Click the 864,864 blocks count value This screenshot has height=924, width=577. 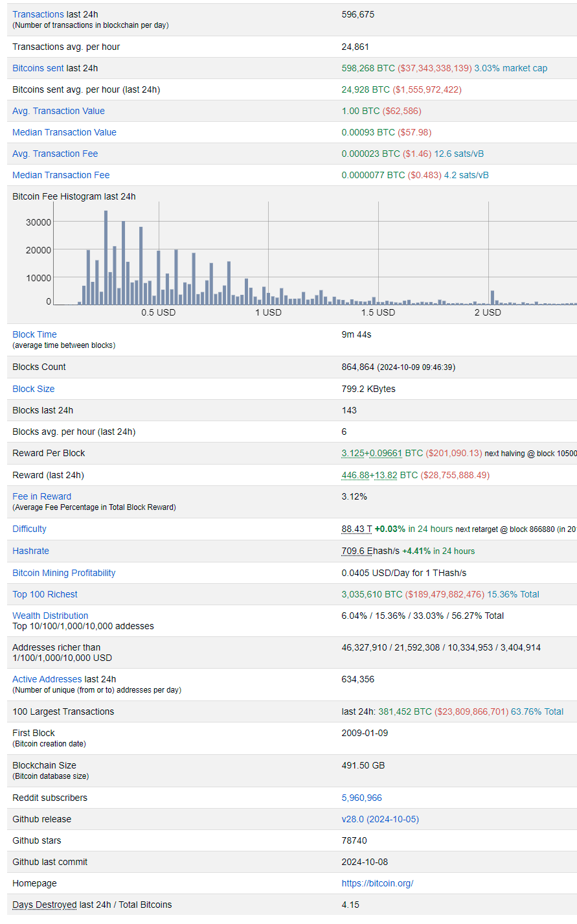tap(358, 367)
